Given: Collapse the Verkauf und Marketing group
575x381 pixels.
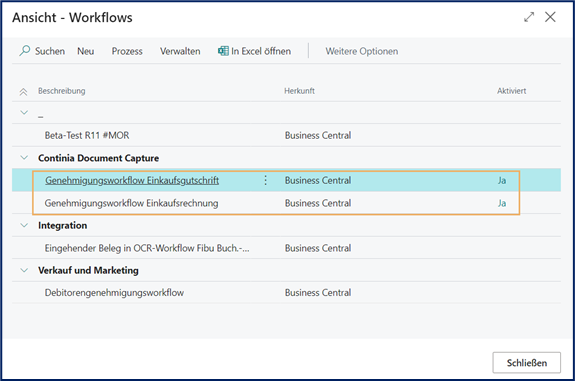Looking at the screenshot, I should [x=24, y=270].
